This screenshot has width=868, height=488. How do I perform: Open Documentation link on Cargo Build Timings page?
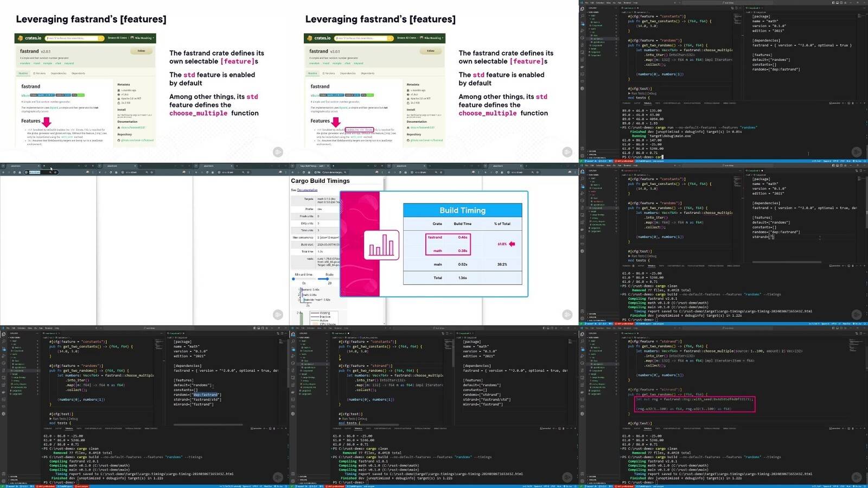pos(307,190)
